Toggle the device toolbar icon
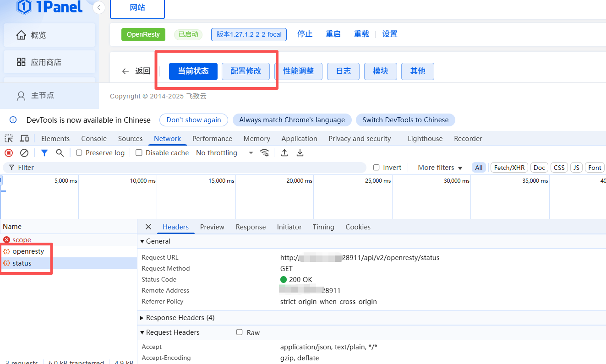The height and width of the screenshot is (364, 606). point(24,138)
